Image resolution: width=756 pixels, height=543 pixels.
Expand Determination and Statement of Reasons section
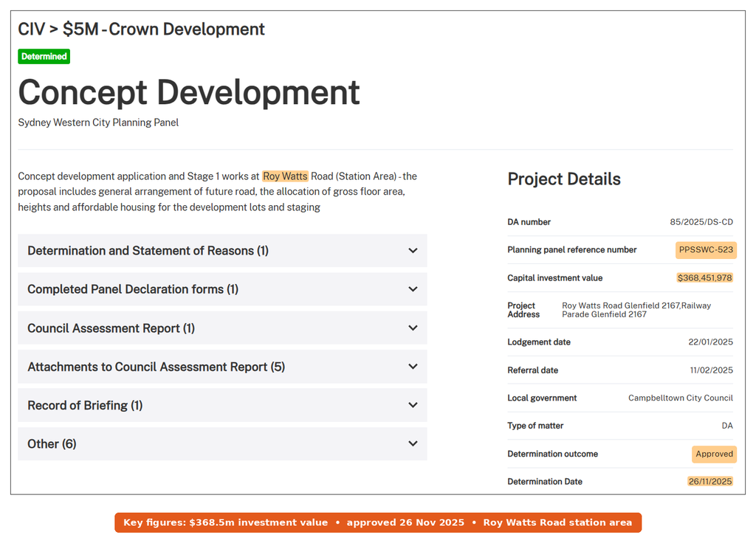(x=222, y=251)
